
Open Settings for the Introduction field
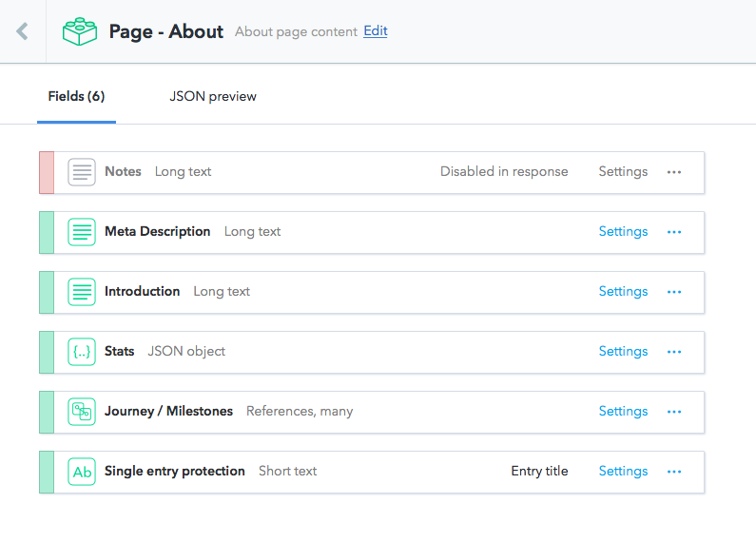click(x=623, y=291)
